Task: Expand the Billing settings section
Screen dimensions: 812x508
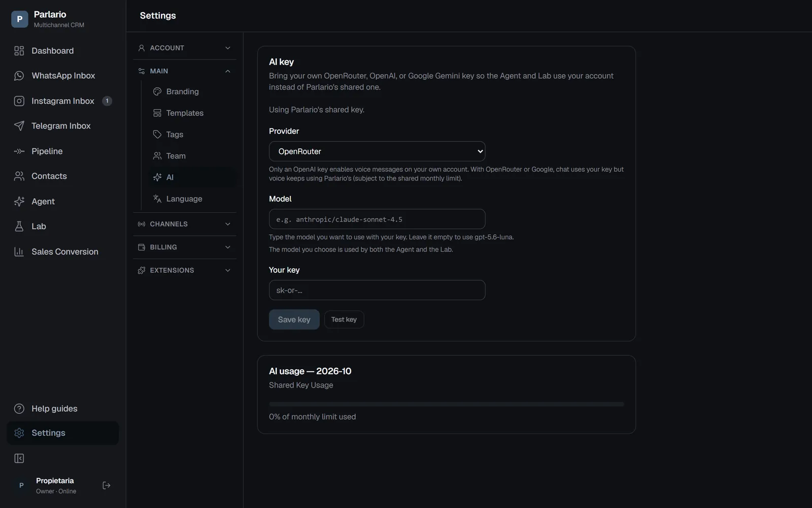Action: [185, 247]
